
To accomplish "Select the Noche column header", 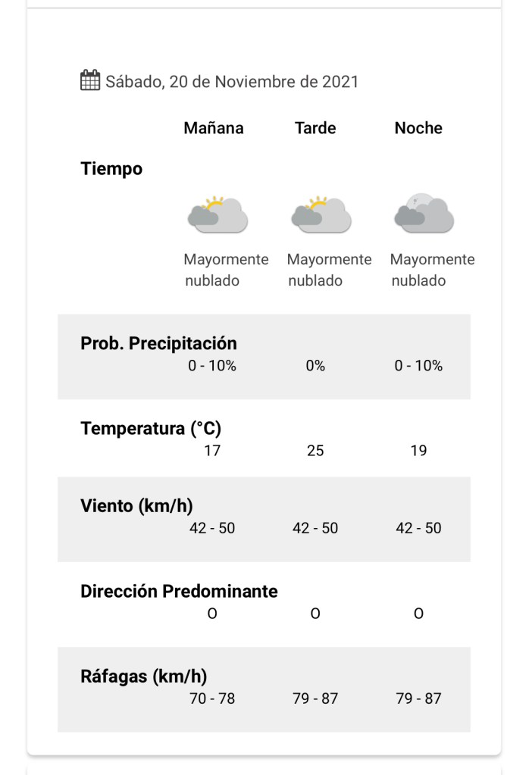I will [418, 128].
